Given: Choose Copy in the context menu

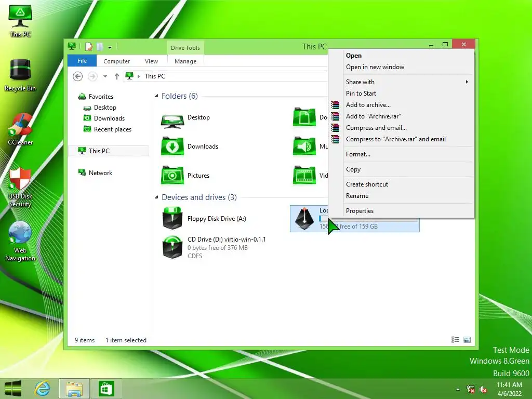Looking at the screenshot, I should (401, 169).
